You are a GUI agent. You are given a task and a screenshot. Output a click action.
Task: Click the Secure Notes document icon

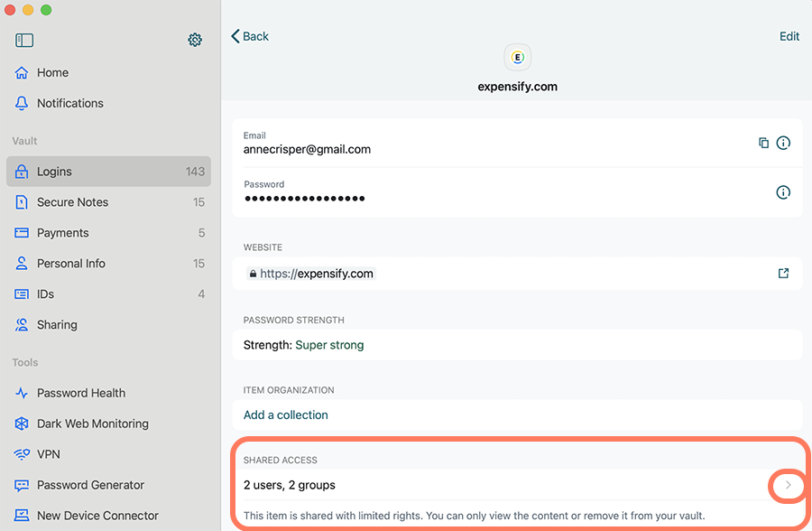(22, 202)
